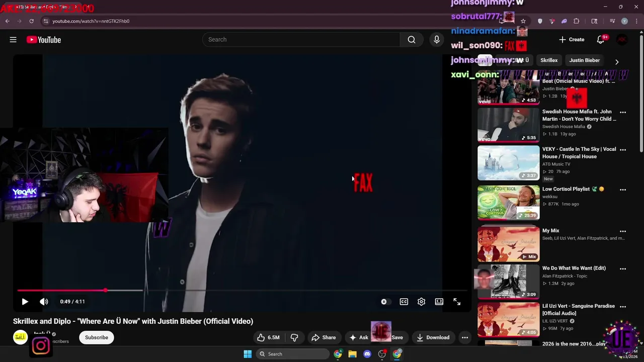644x362 pixels.
Task: Open the Swedish House Mafia video thumbnail
Action: (x=508, y=125)
